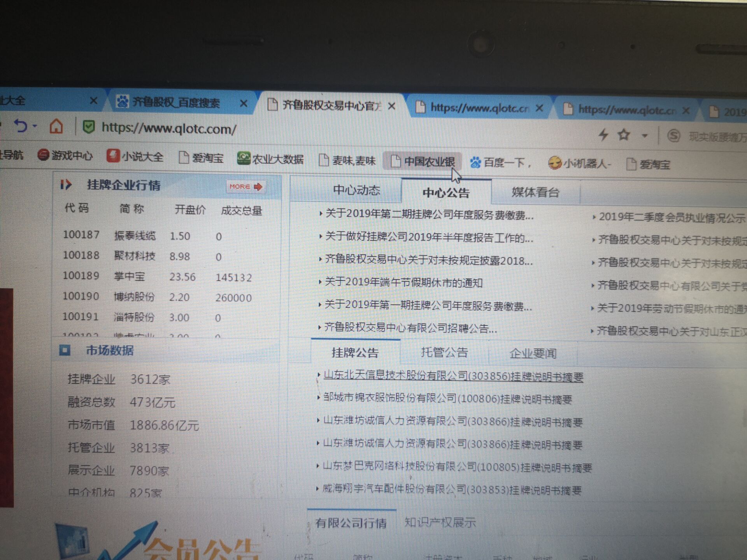This screenshot has width=747, height=560.
Task: Open 山东北天信息技术股份有限公司(303856) prospectus link
Action: (x=453, y=376)
